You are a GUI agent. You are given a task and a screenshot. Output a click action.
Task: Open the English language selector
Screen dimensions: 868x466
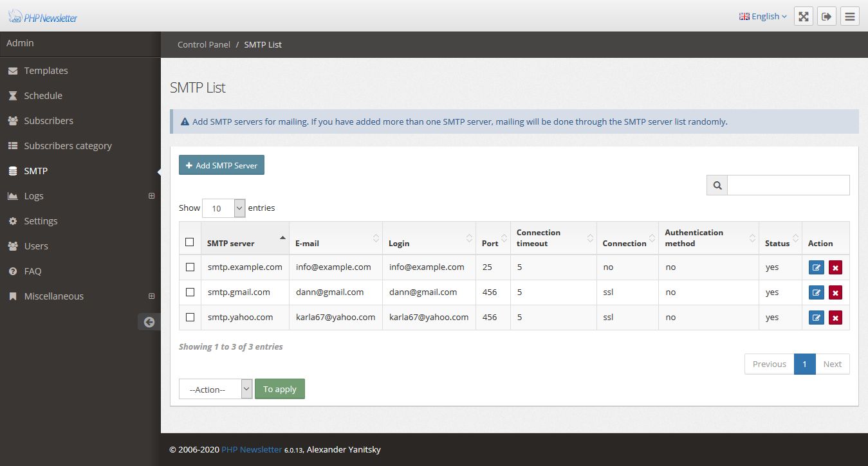[763, 16]
